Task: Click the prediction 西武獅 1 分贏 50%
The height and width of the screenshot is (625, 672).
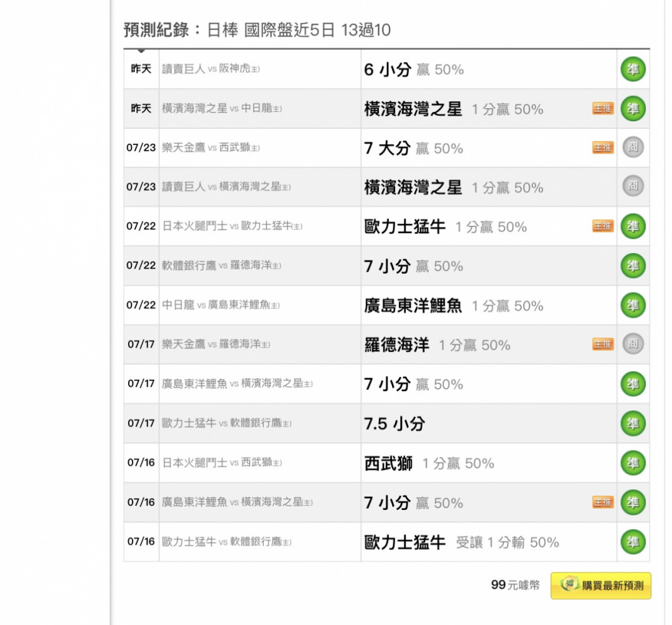Action: 429,463
